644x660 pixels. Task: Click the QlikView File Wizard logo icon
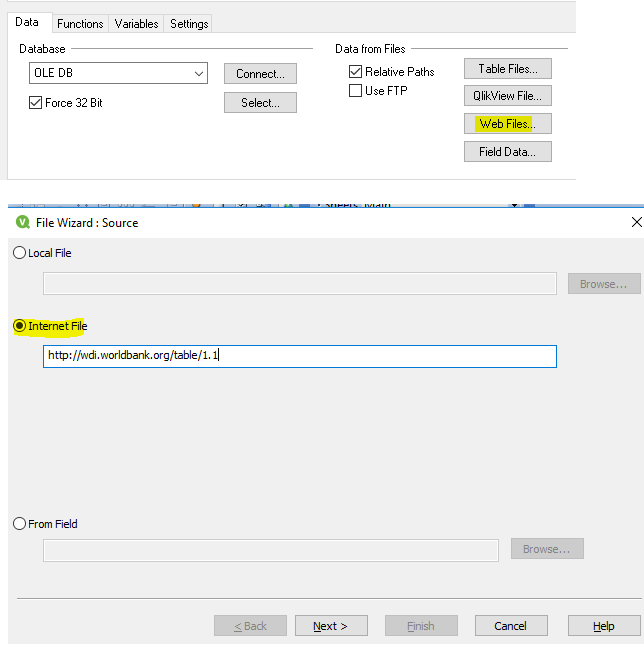pos(23,222)
